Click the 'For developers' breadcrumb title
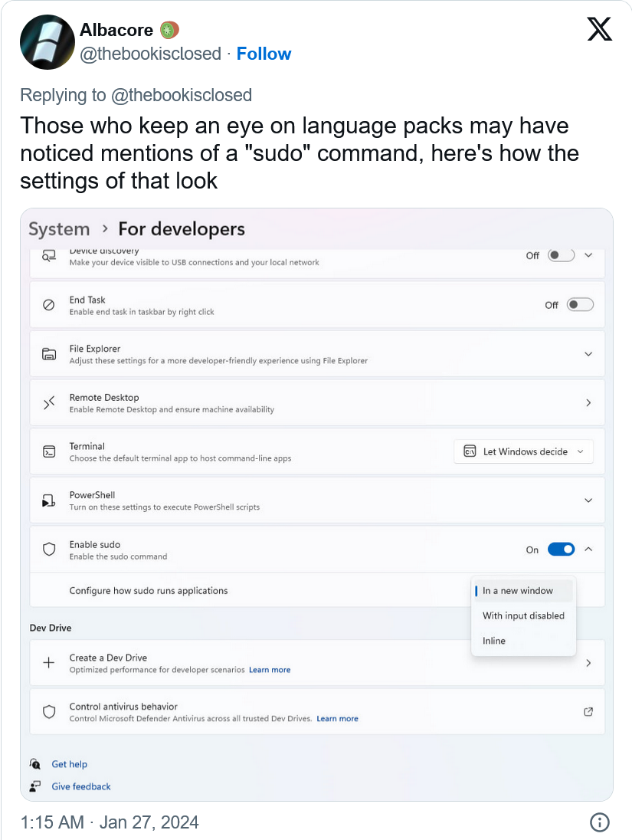632x840 pixels. click(182, 229)
